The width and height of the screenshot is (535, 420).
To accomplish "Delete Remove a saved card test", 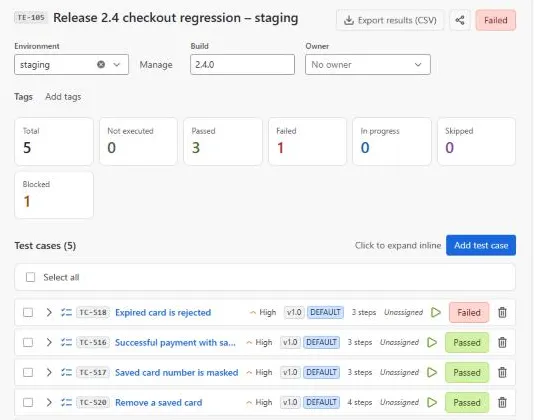I will (x=502, y=402).
